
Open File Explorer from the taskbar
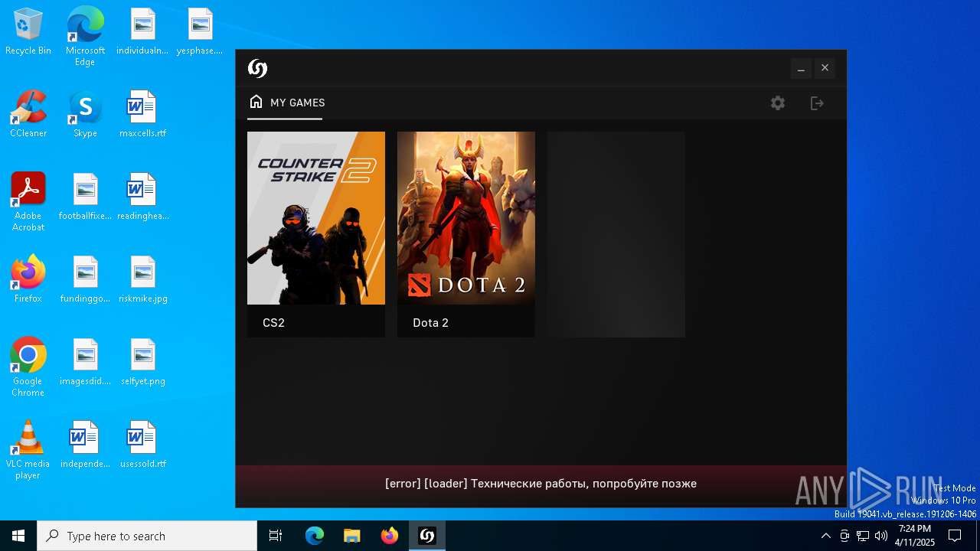351,536
